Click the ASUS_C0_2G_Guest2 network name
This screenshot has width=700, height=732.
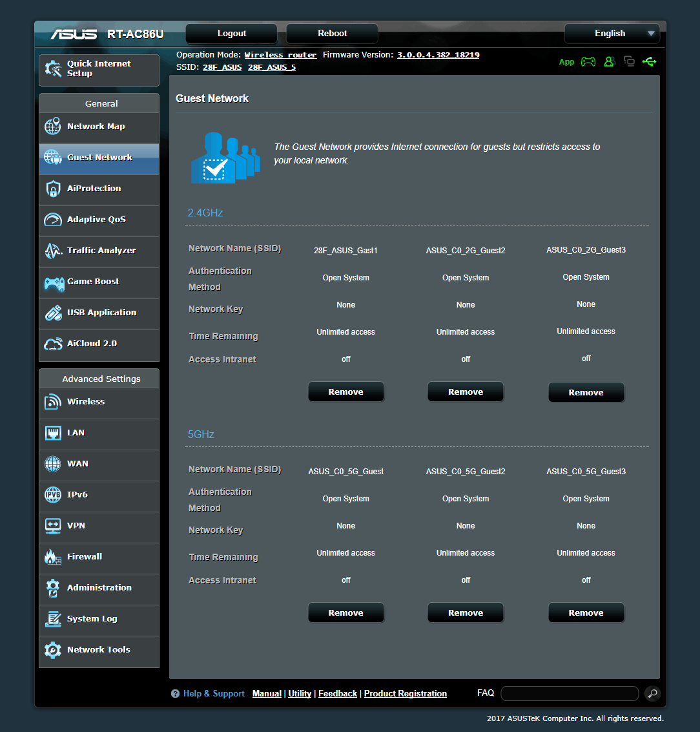[466, 251]
